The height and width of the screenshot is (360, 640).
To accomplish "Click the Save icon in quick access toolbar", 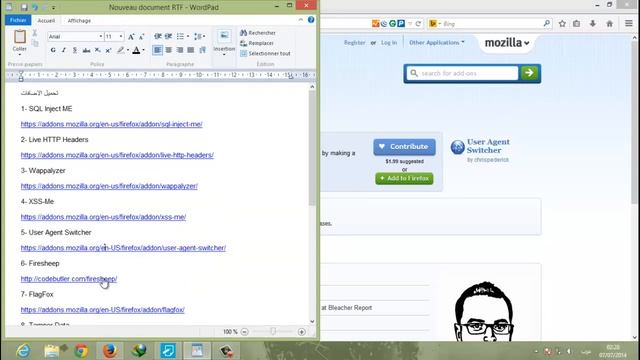I will pyautogui.click(x=24, y=7).
